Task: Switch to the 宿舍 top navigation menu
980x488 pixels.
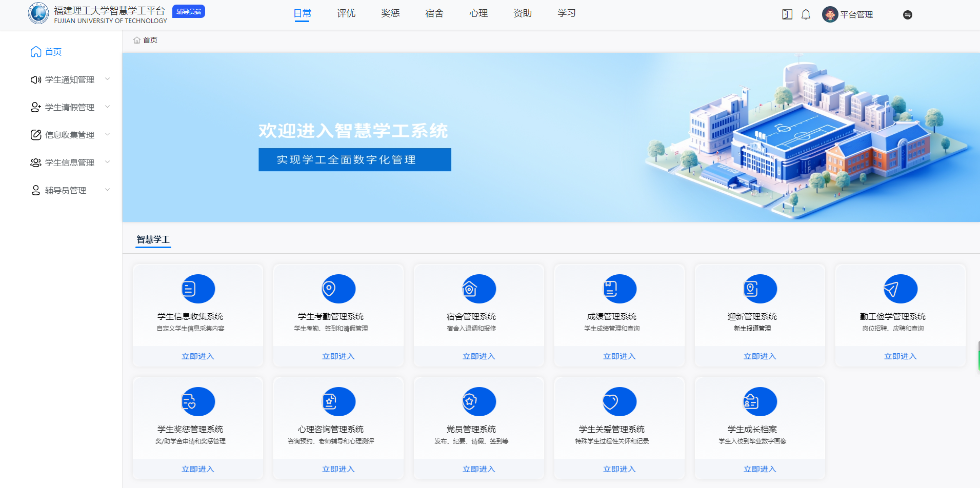Action: [434, 13]
